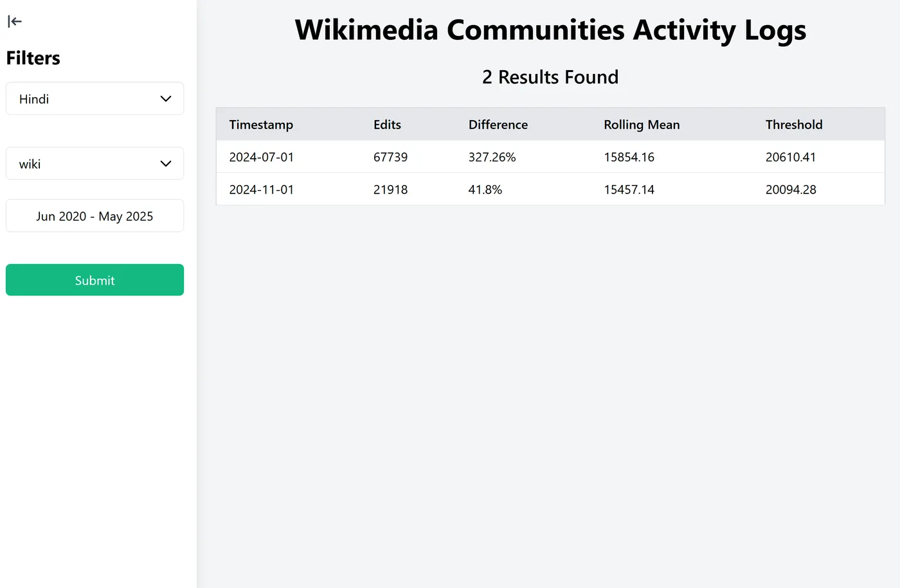Select the 2024-07-01 timestamp cell
The height and width of the screenshot is (588, 900).
click(x=262, y=157)
